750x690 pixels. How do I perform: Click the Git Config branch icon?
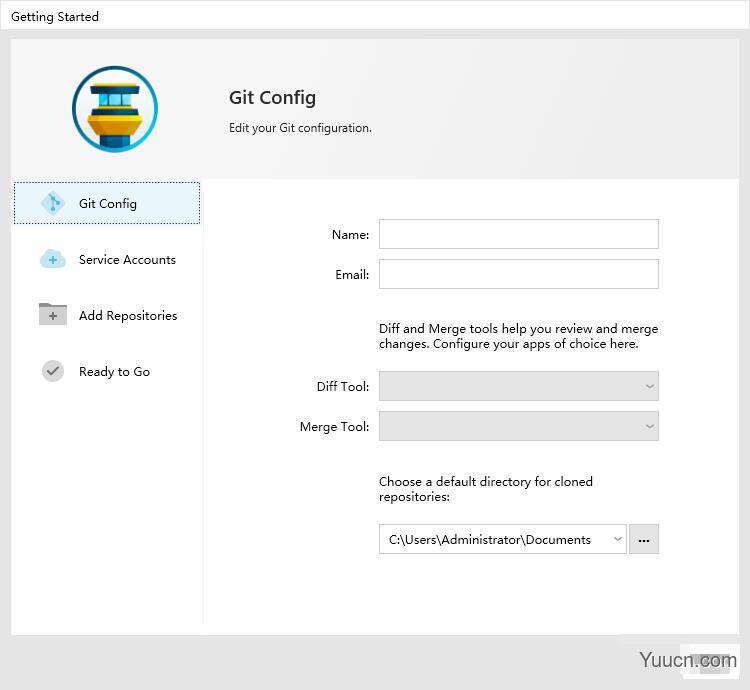click(x=52, y=203)
